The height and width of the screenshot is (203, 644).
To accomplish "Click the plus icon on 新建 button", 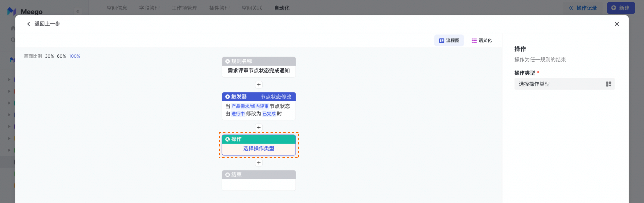I will (x=613, y=8).
